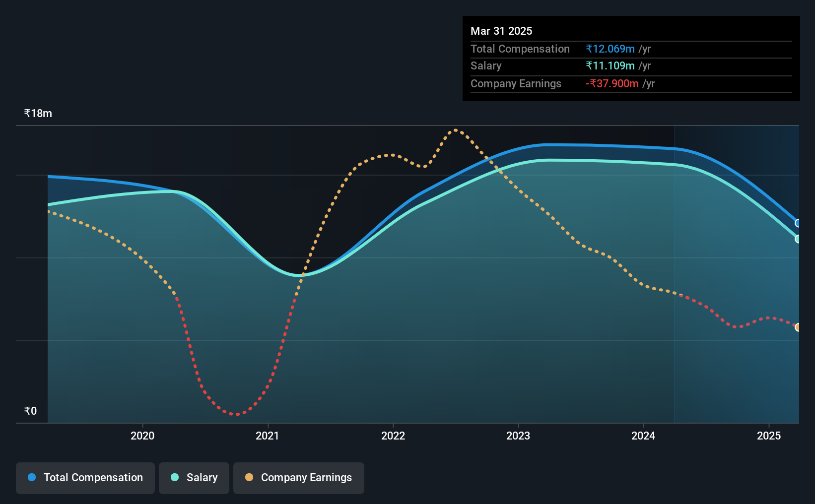The width and height of the screenshot is (815, 504).
Task: Toggle the Total Compensation legend button
Action: (85, 478)
